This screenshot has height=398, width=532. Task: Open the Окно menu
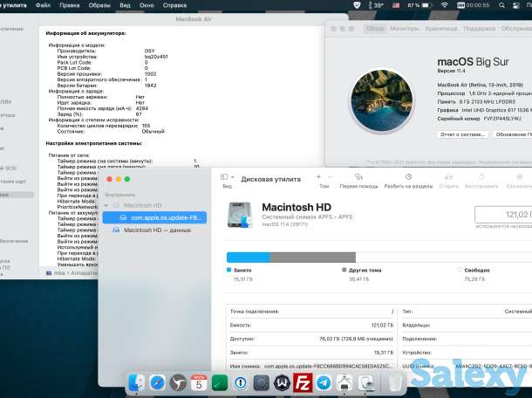[x=147, y=5]
